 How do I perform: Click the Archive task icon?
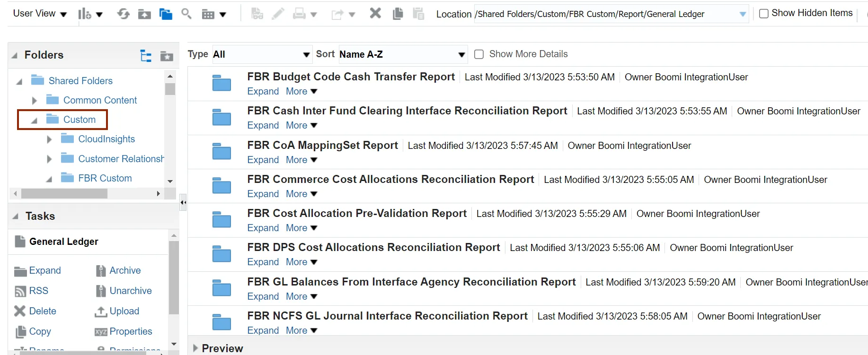coord(101,271)
